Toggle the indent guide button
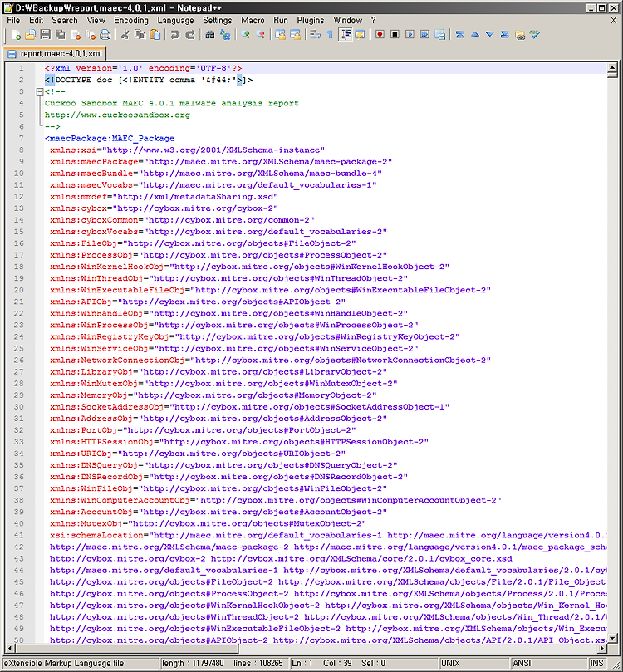 tap(346, 35)
